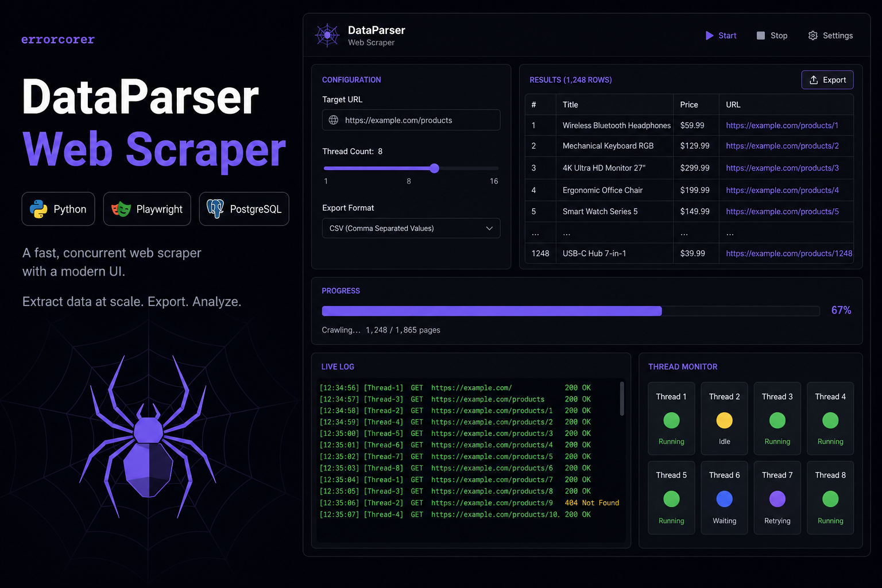Select the 4K Ultra HD Monitor 27" cell

point(614,168)
